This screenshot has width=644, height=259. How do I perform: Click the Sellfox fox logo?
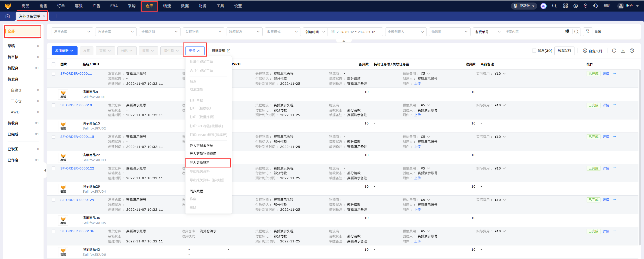point(8,6)
